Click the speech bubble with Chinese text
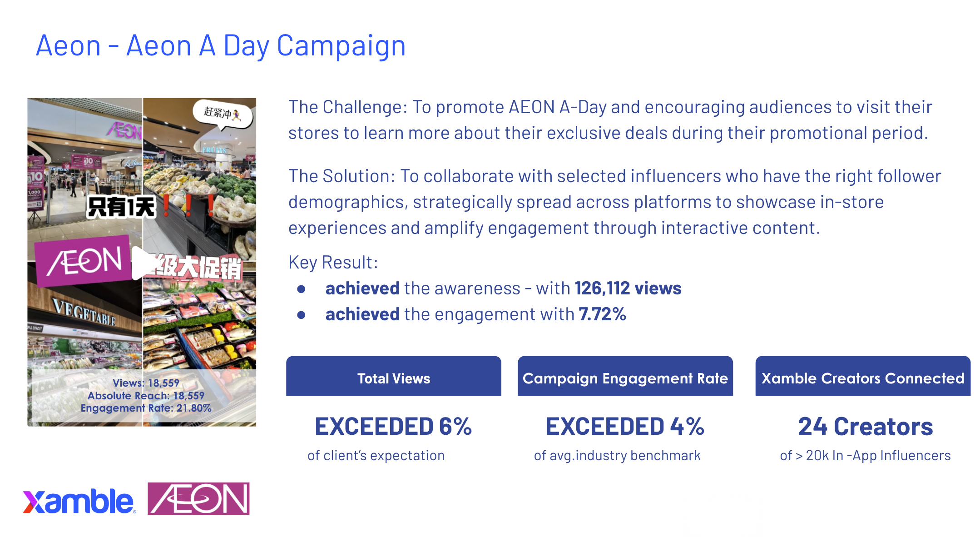 [222, 114]
